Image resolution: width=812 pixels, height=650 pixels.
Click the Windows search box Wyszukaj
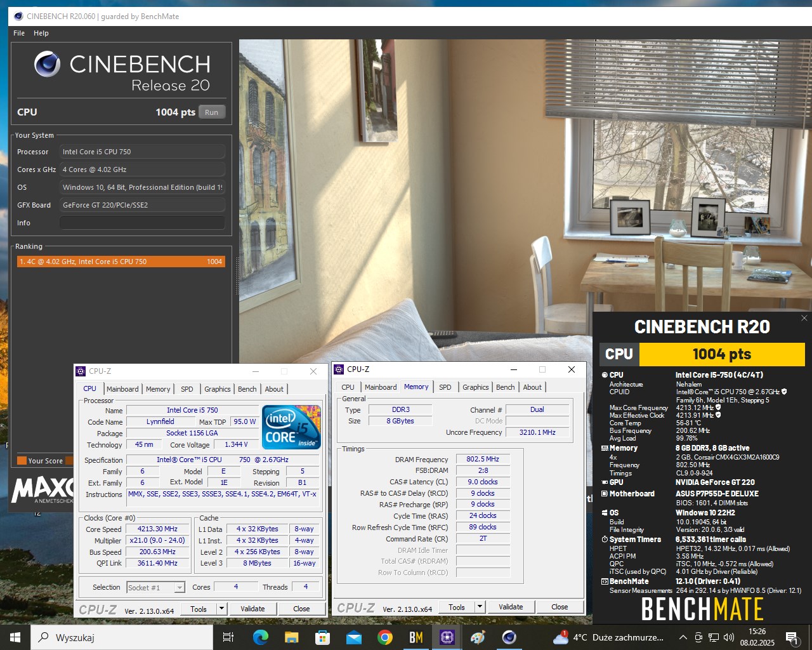[122, 637]
